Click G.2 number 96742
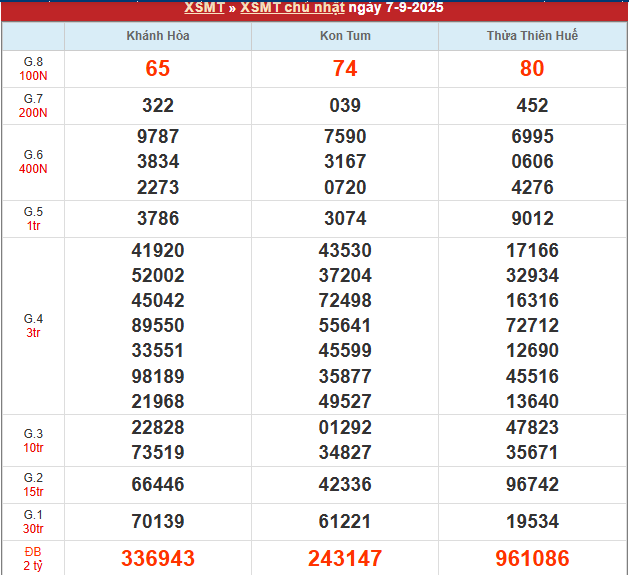 tap(532, 484)
